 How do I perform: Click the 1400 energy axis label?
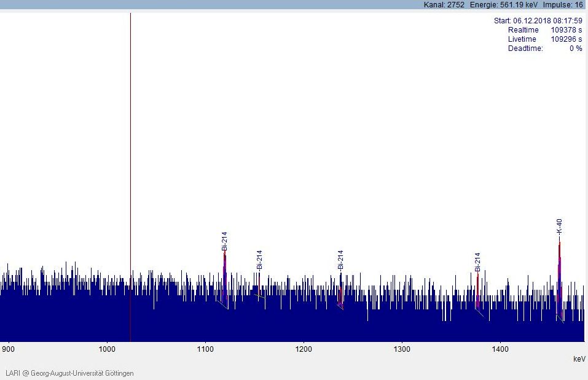pyautogui.click(x=500, y=349)
